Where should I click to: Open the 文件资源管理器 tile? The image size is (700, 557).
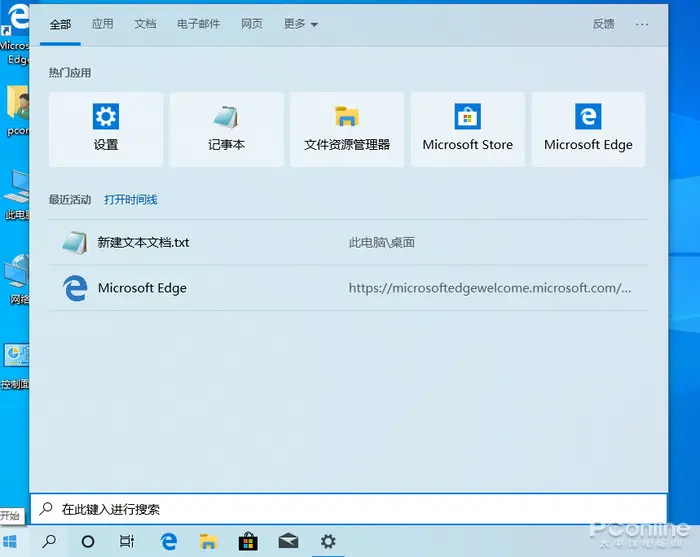pyautogui.click(x=347, y=129)
